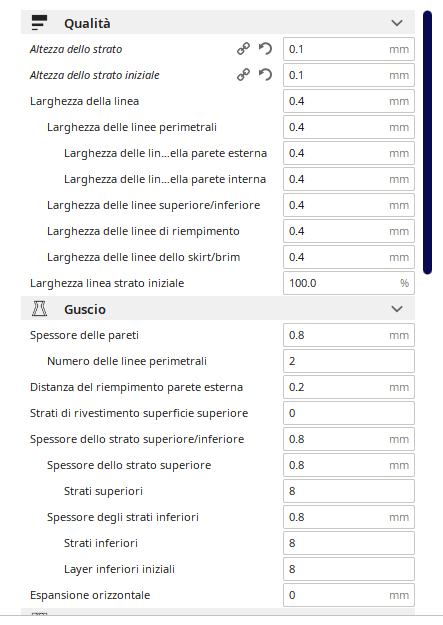Collapse the Guscio section with its chevron

click(x=397, y=309)
